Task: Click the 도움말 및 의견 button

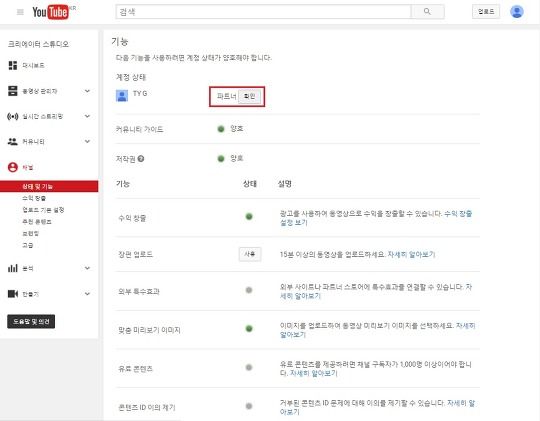Action: 31,321
